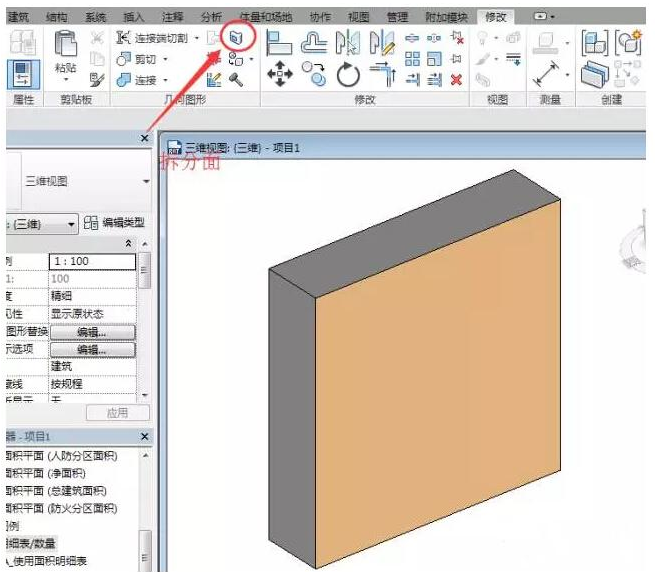The image size is (655, 572).
Task: Click the Align tool in Modify panel
Action: (x=281, y=40)
